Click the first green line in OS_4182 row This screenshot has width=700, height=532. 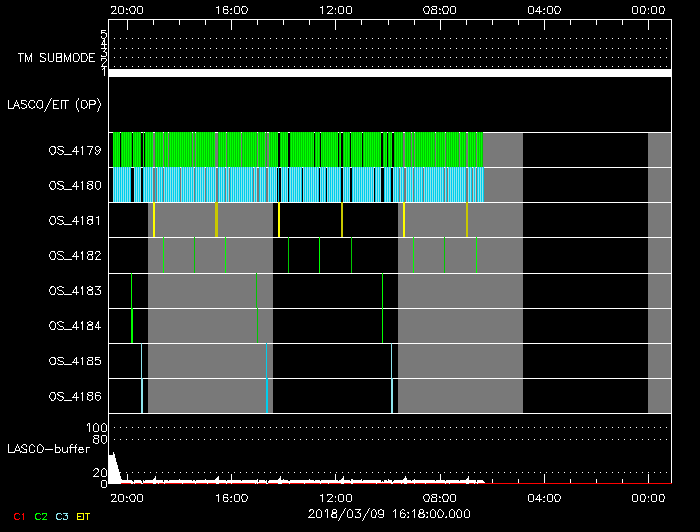(163, 255)
